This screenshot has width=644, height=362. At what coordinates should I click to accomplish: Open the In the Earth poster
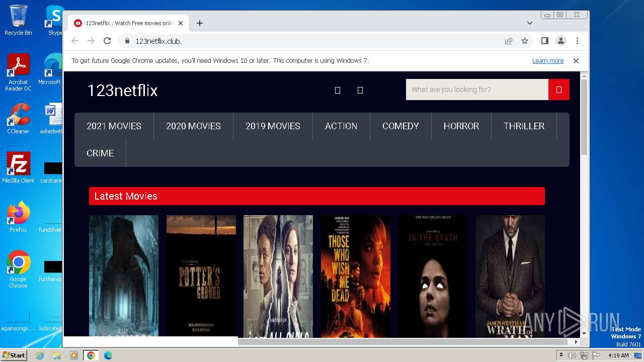(x=433, y=276)
